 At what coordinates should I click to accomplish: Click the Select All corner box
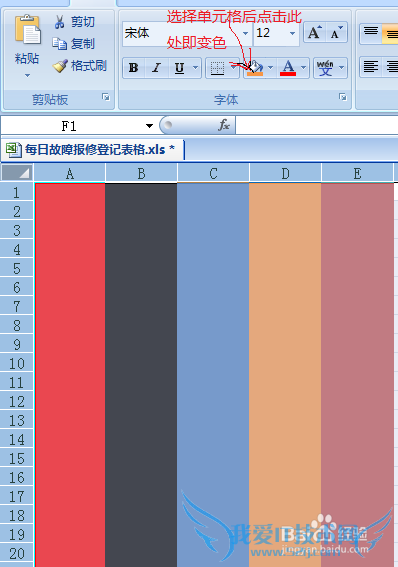click(x=17, y=173)
